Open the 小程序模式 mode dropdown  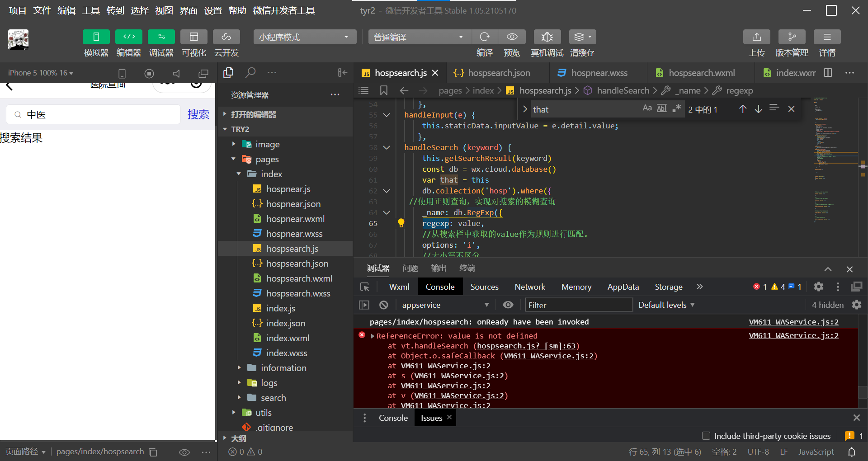point(305,37)
